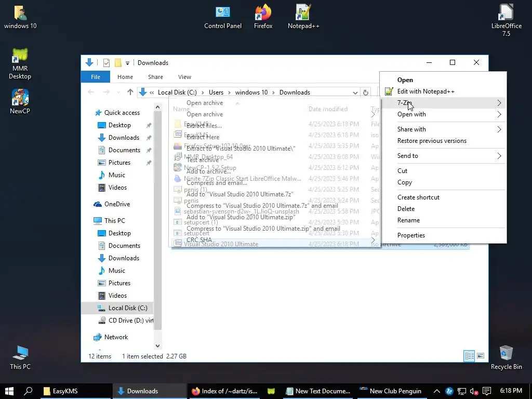The height and width of the screenshot is (399, 532).
Task: Choose Rename in the context menu
Action: (x=443, y=220)
